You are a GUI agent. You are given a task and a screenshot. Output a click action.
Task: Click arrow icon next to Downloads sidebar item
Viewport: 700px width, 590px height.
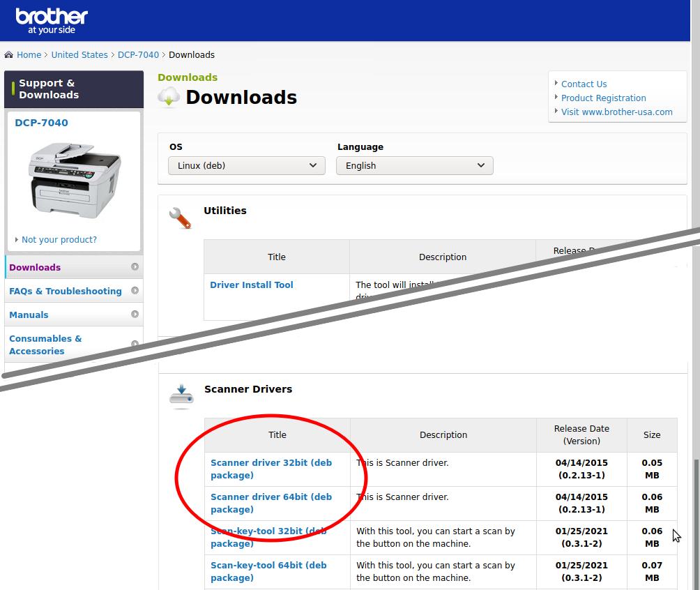[x=135, y=267]
